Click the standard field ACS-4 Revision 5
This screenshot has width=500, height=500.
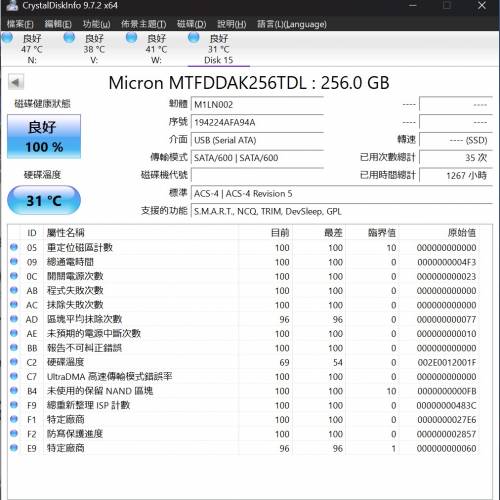coord(342,193)
